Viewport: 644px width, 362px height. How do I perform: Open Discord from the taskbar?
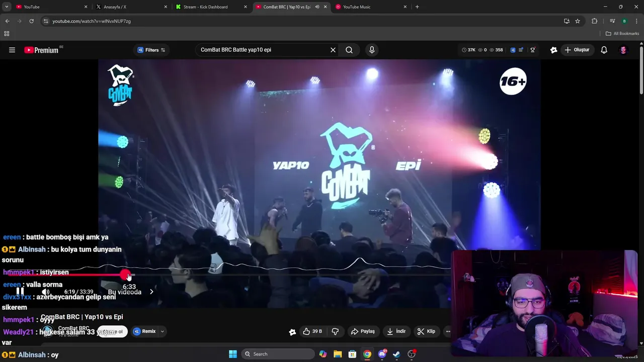click(382, 354)
